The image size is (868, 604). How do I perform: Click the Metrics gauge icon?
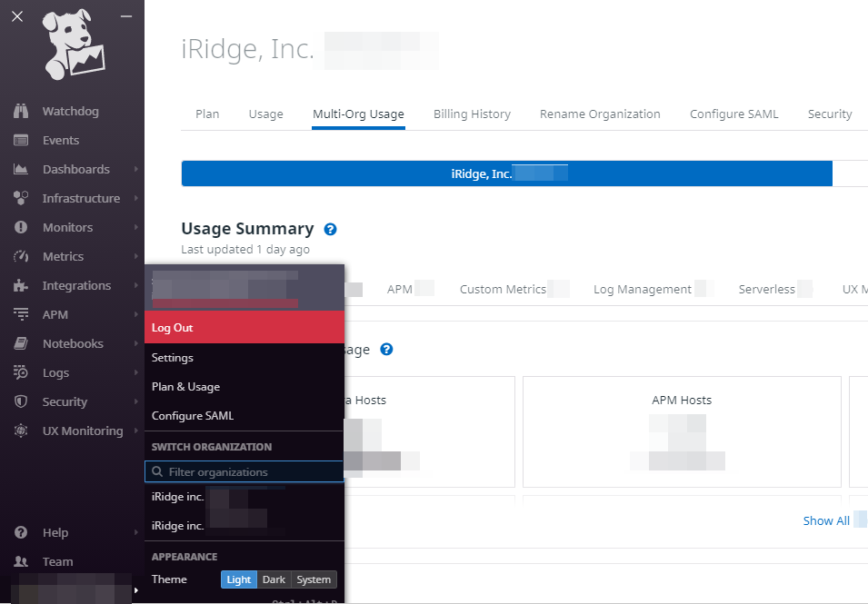tap(21, 256)
